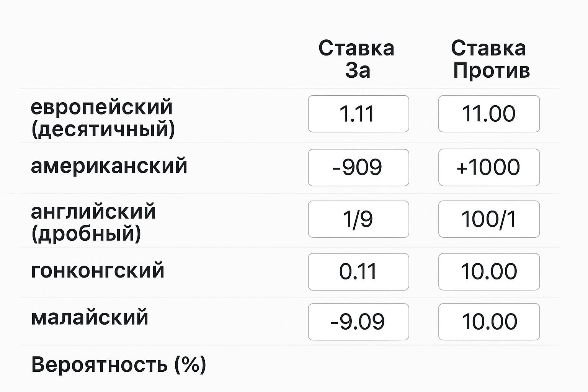Click the American "Против" input showing +1000
The image size is (588, 392).
tap(489, 167)
